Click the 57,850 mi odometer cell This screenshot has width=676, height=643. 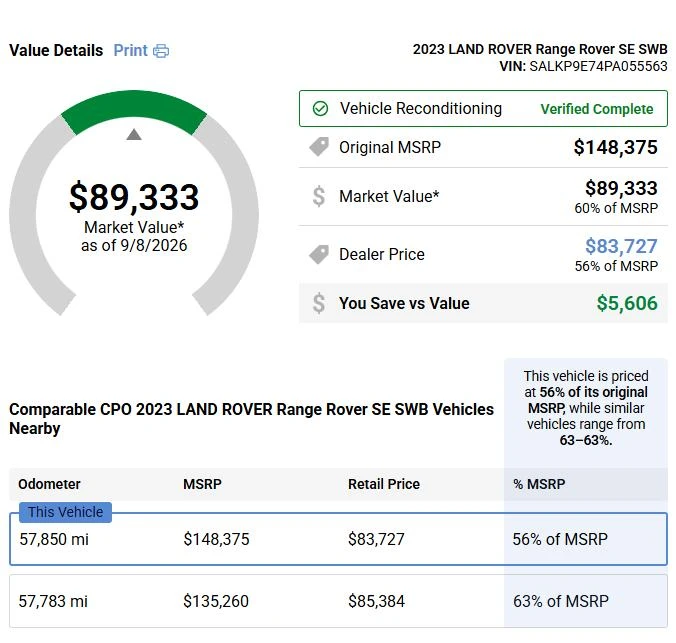(54, 539)
